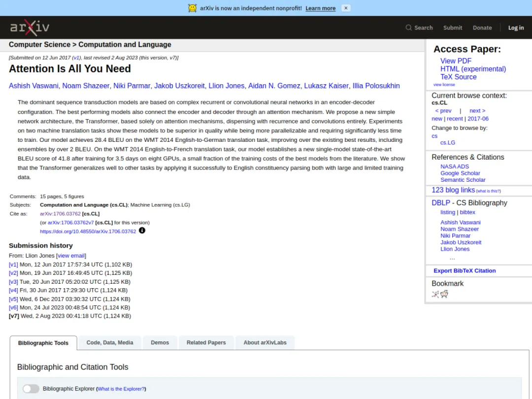Open DBLP listing link

click(447, 212)
